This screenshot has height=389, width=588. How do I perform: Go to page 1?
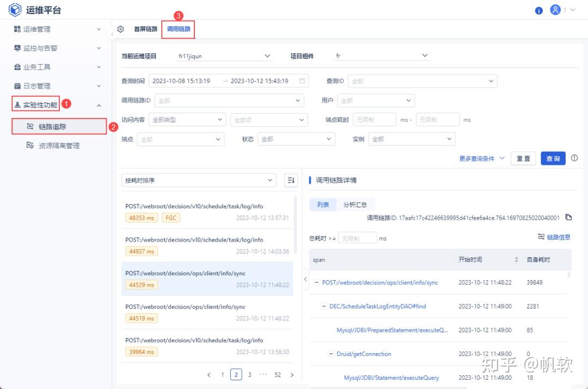[222, 374]
